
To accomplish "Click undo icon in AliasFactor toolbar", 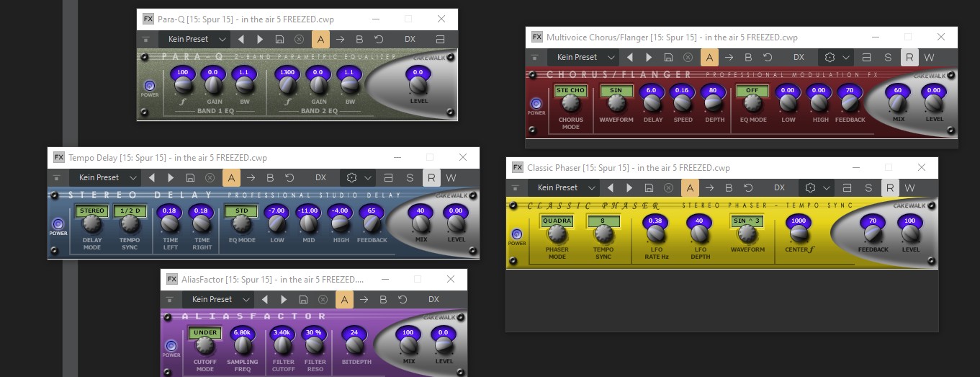I will coord(403,299).
